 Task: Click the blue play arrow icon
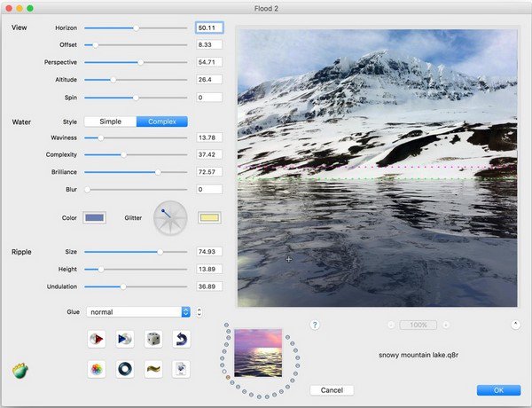point(125,339)
